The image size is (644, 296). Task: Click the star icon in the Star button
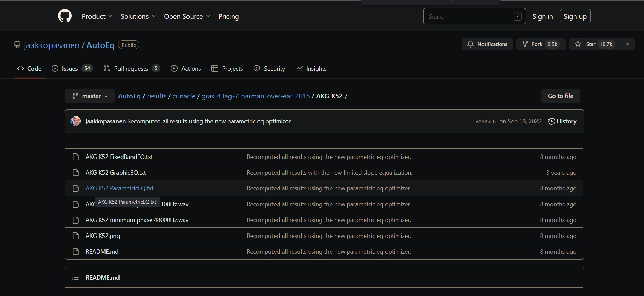pos(578,44)
